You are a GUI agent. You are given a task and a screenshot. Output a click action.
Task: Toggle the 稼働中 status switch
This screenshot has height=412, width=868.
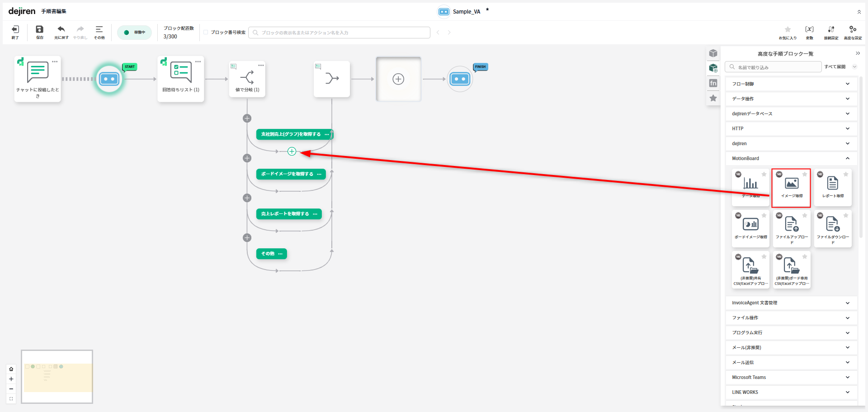click(x=134, y=33)
